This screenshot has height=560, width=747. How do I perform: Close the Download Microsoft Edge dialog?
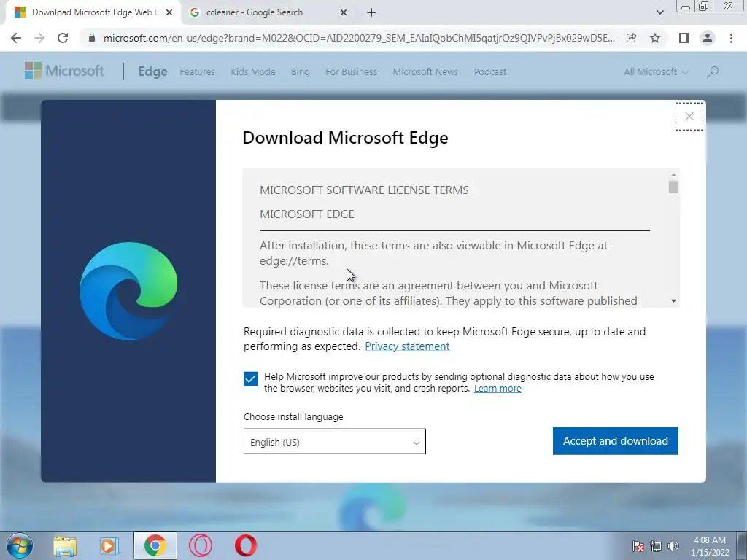coord(689,116)
